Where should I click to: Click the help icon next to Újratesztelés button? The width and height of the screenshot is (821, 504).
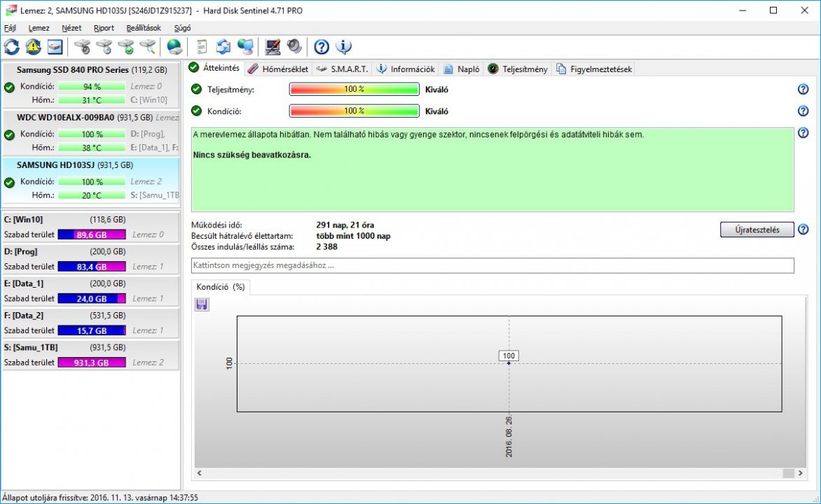coord(803,229)
